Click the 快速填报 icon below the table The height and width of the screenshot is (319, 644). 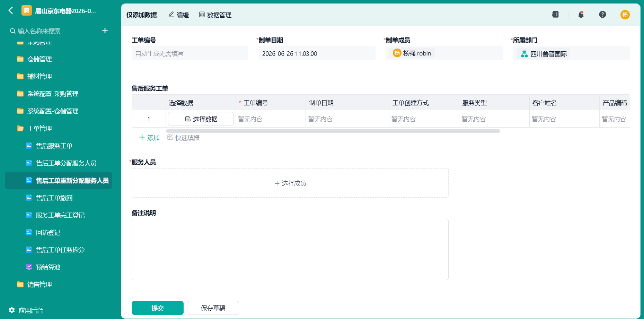[x=170, y=137]
